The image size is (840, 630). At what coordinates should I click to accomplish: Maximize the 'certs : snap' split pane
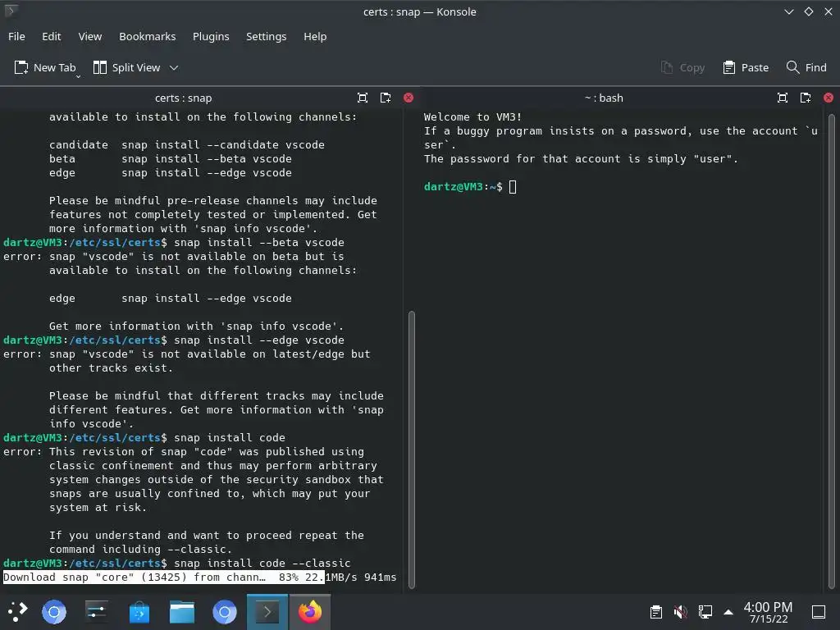click(363, 98)
